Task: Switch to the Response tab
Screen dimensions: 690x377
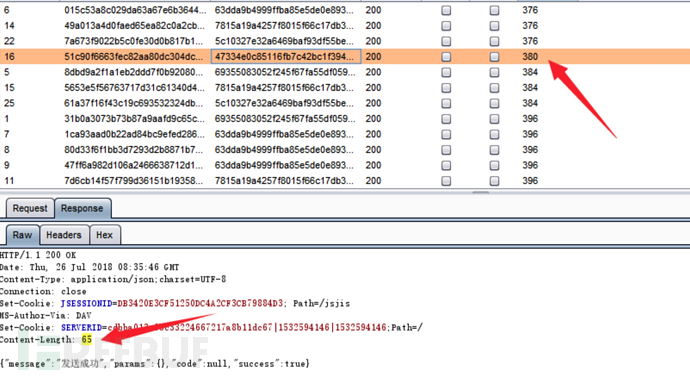Action: [x=82, y=208]
